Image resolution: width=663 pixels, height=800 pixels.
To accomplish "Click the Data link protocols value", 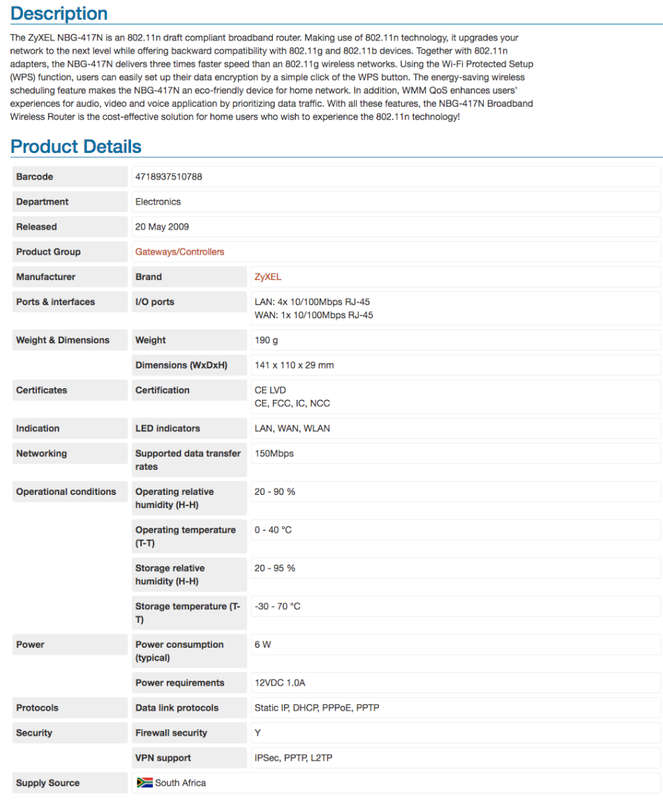I will (x=316, y=708).
